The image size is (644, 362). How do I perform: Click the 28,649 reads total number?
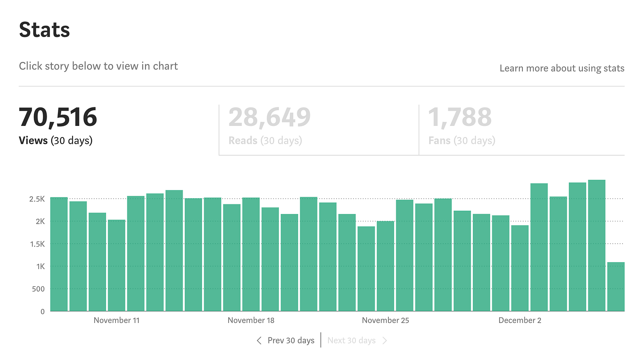[x=270, y=117]
